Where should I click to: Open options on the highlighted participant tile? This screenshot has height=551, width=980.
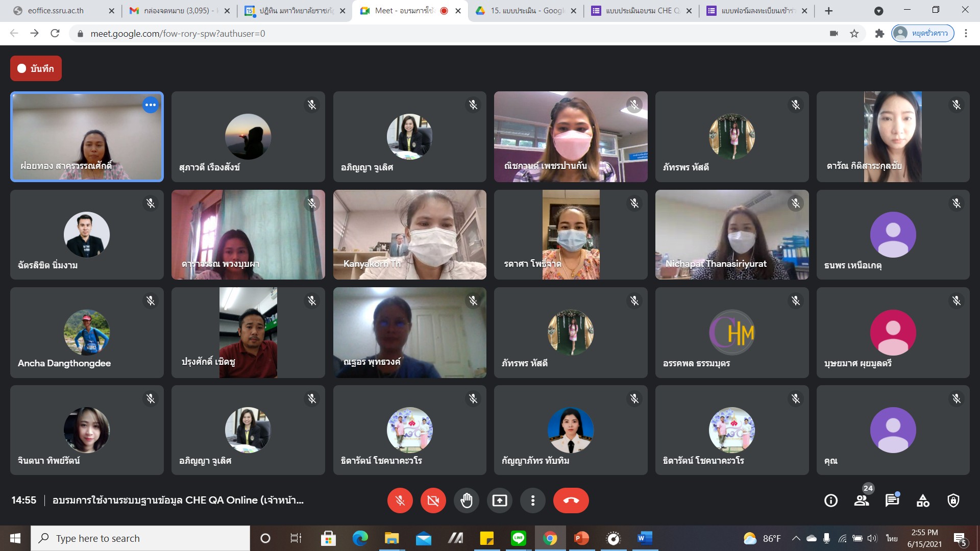click(x=150, y=105)
